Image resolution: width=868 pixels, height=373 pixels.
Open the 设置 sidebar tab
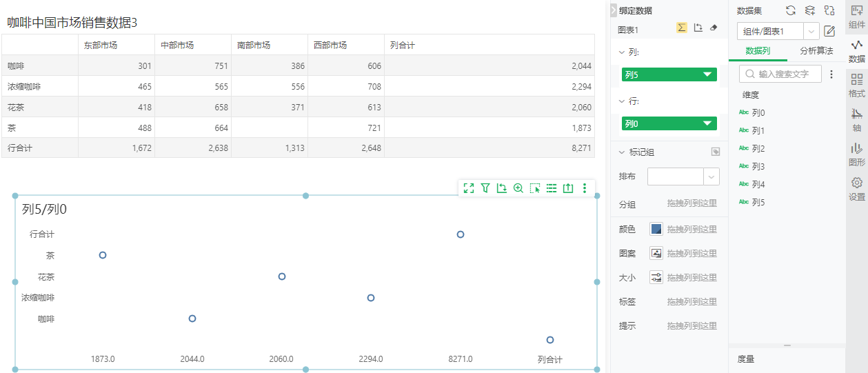(x=857, y=189)
